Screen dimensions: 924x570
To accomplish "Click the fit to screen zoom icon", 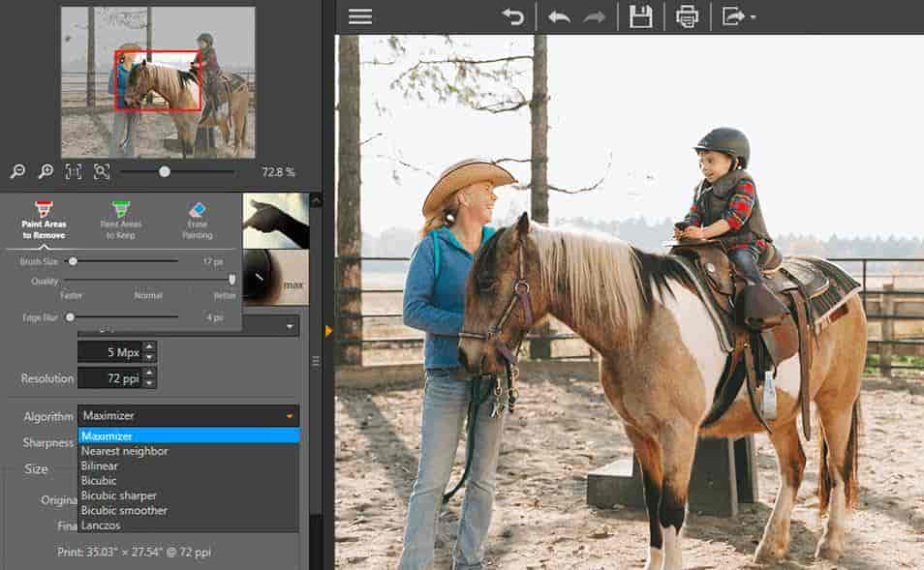I will tap(102, 171).
